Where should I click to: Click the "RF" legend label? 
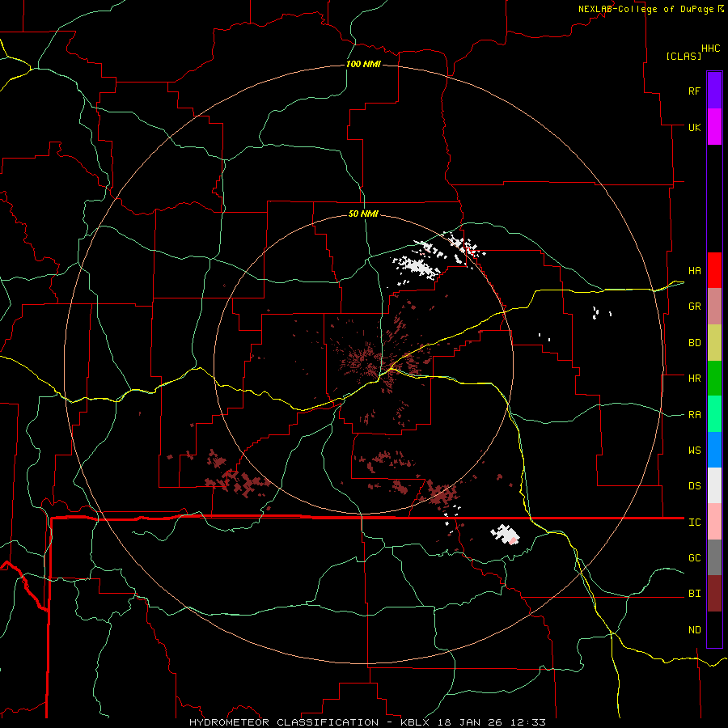(694, 91)
